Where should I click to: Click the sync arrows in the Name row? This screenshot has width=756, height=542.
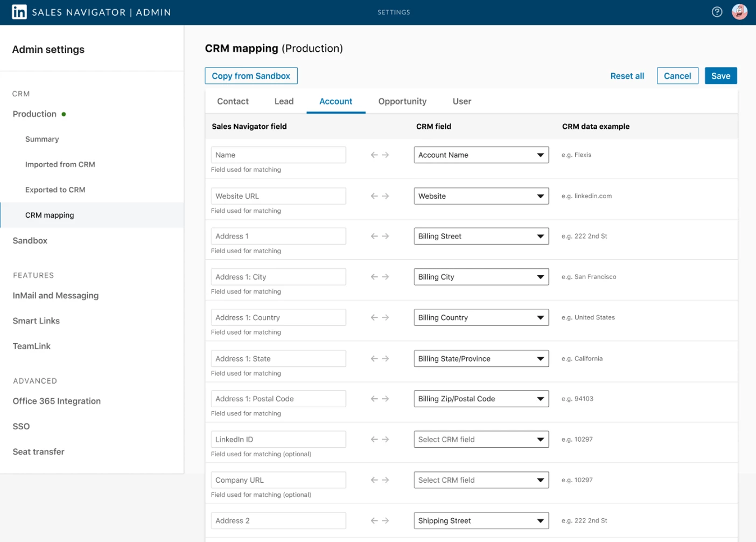coord(380,155)
